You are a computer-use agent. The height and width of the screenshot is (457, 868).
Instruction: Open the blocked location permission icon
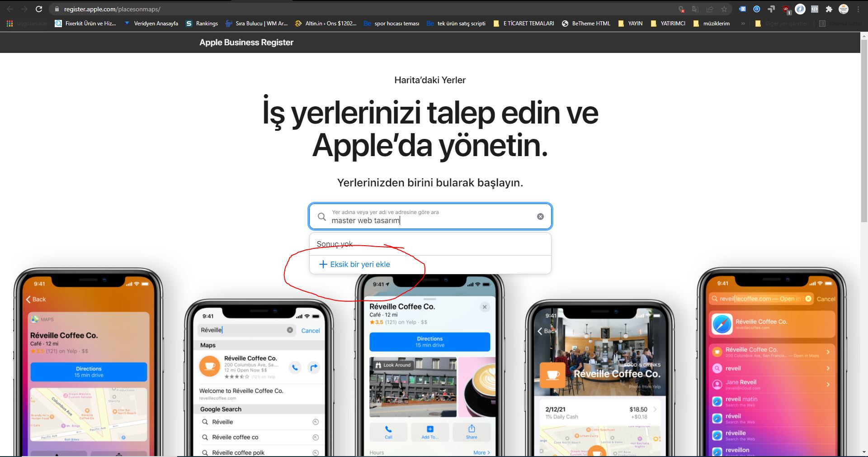click(x=681, y=9)
